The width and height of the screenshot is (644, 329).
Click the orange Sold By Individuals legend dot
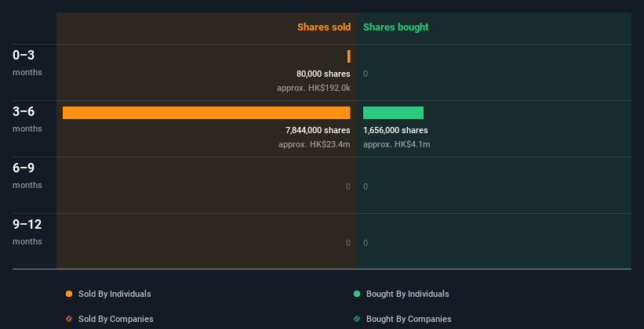(x=69, y=294)
